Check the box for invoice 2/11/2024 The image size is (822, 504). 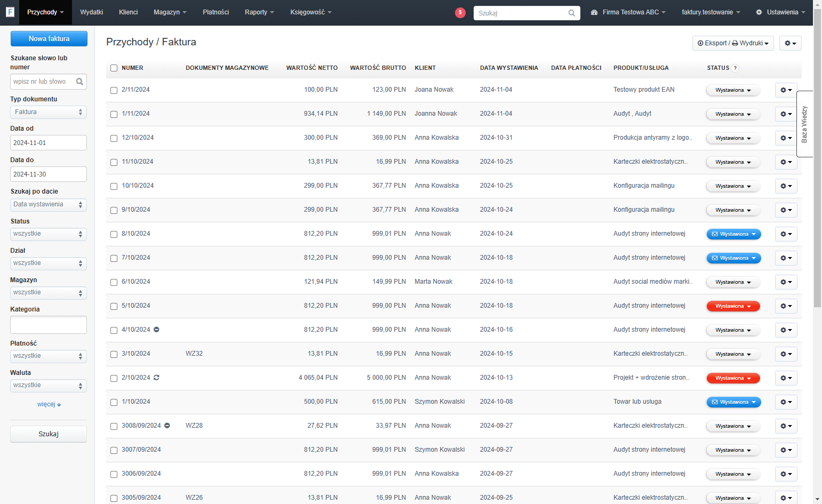point(114,90)
